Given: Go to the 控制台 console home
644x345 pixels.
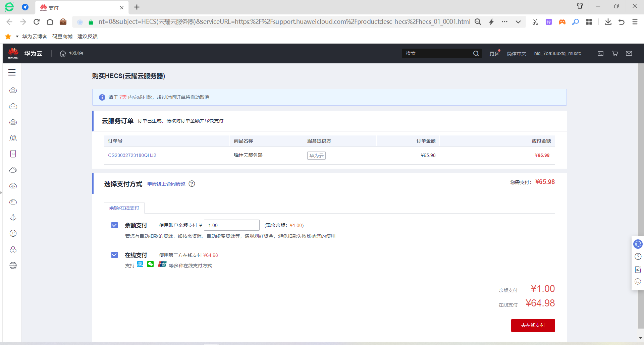Looking at the screenshot, I should (72, 53).
